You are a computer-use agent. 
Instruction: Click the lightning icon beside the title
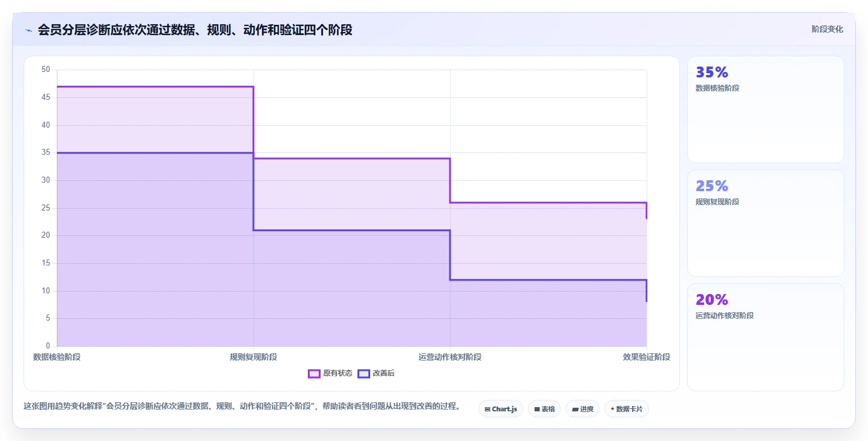coord(28,30)
